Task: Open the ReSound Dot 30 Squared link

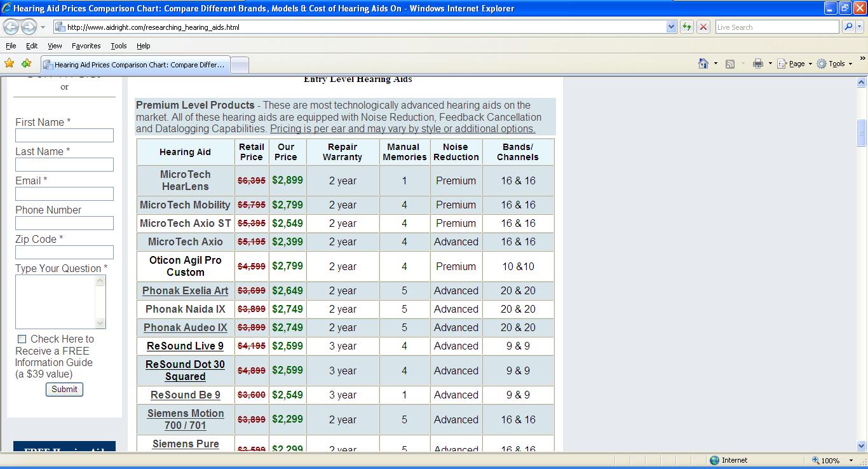Action: (185, 370)
